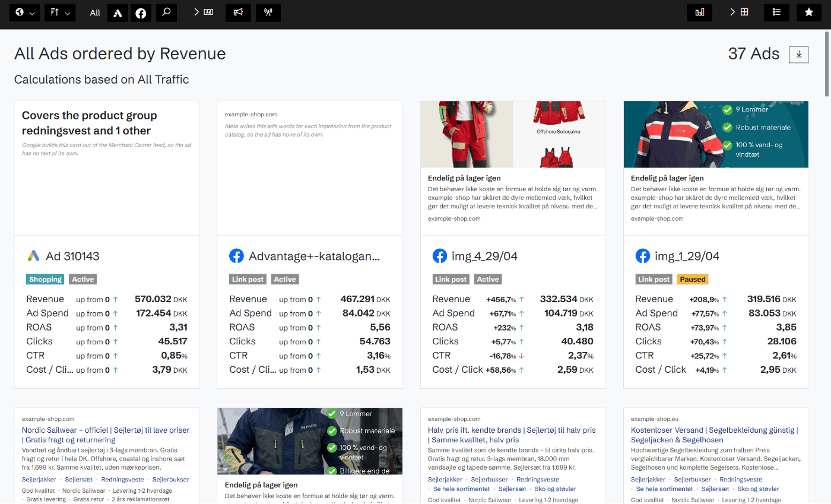Screen dimensions: 831x504
Task: Open the img_4_29/04 ad title
Action: (485, 256)
